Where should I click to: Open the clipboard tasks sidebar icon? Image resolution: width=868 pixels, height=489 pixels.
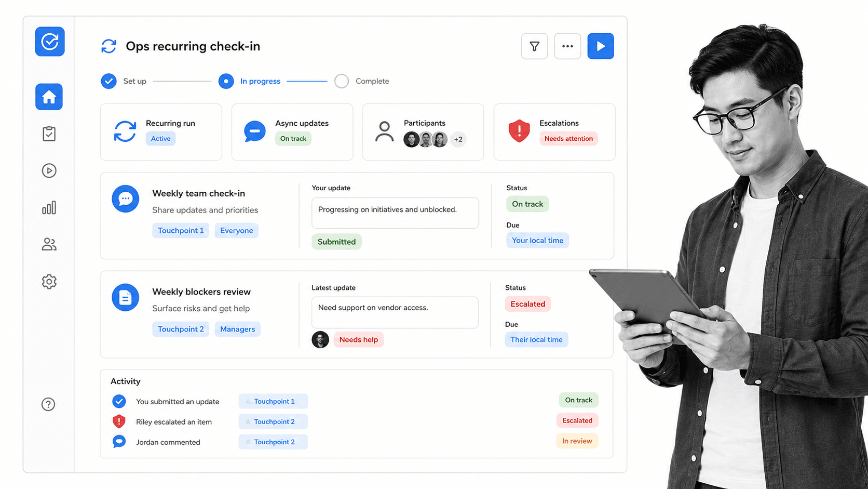point(49,134)
